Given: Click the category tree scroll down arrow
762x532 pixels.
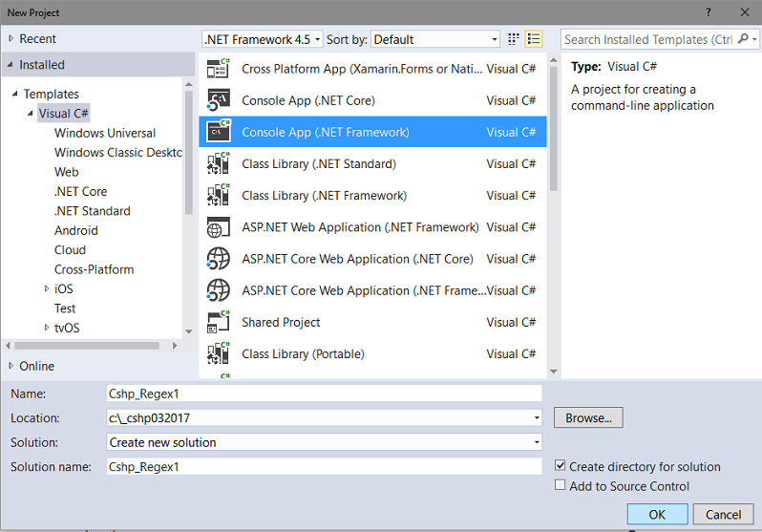Looking at the screenshot, I should 189,331.
